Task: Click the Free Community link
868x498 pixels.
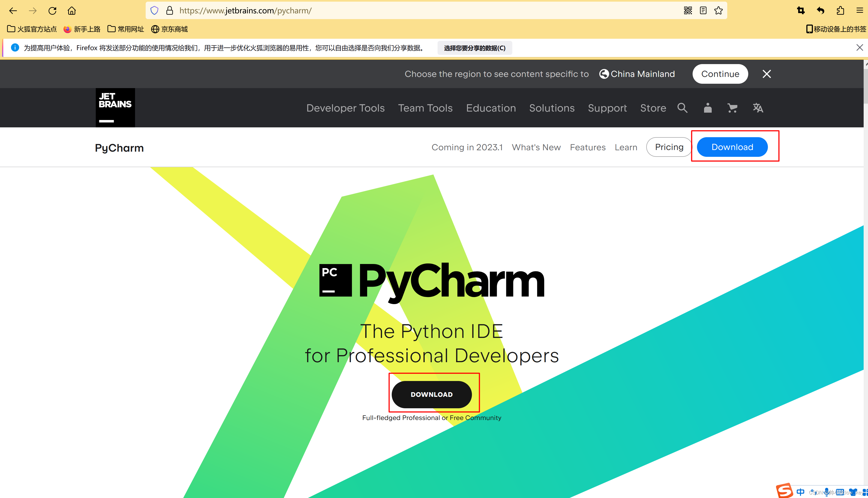Action: click(476, 418)
